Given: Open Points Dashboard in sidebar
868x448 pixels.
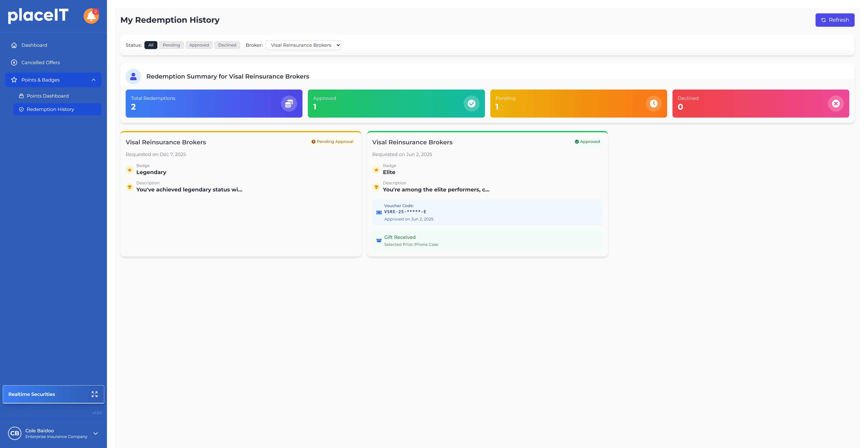Looking at the screenshot, I should click(x=47, y=96).
